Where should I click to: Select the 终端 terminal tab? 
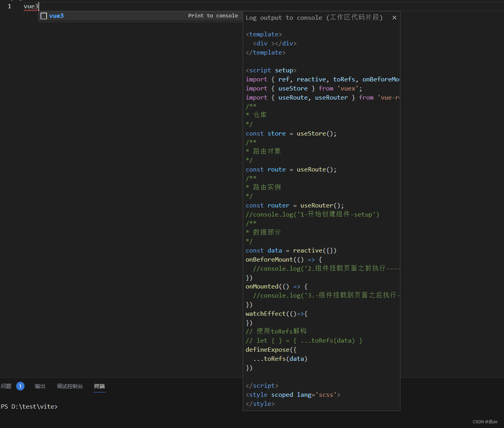click(x=99, y=386)
